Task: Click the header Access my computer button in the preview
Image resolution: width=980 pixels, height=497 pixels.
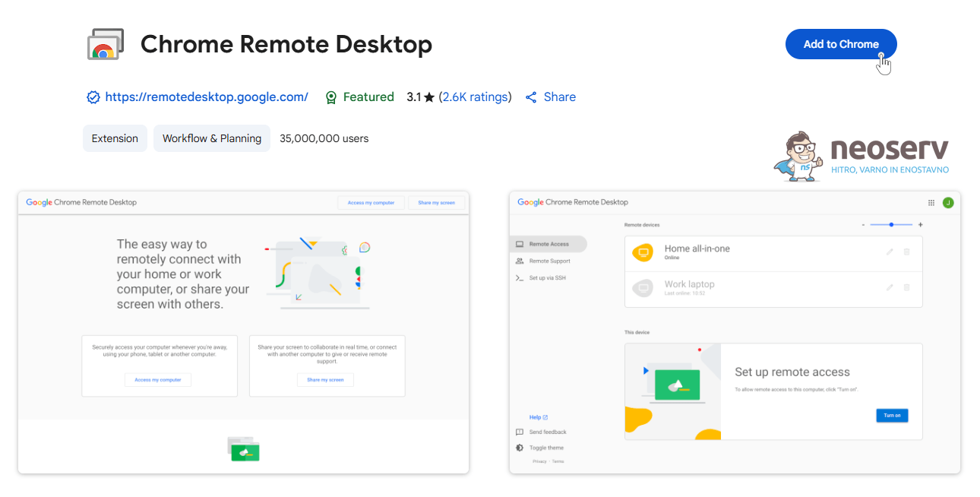Action: pos(371,203)
